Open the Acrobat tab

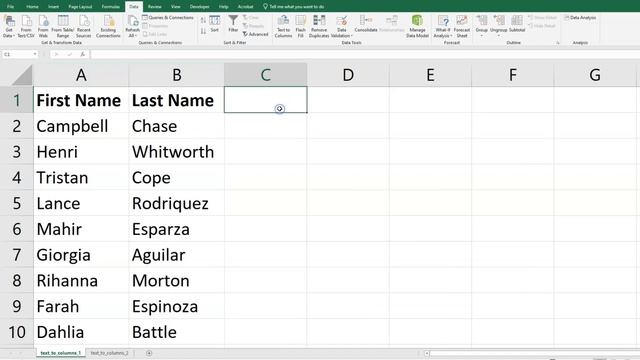245,7
